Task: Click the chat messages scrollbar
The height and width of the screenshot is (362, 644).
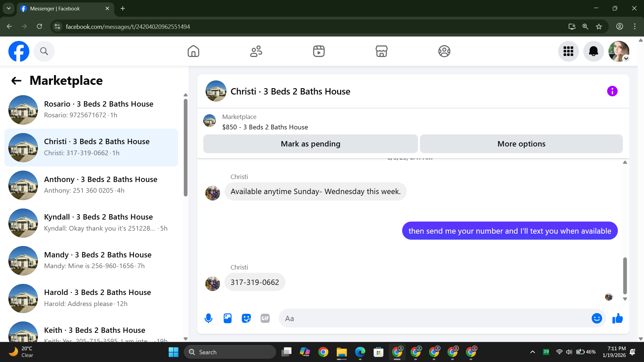Action: (x=625, y=276)
